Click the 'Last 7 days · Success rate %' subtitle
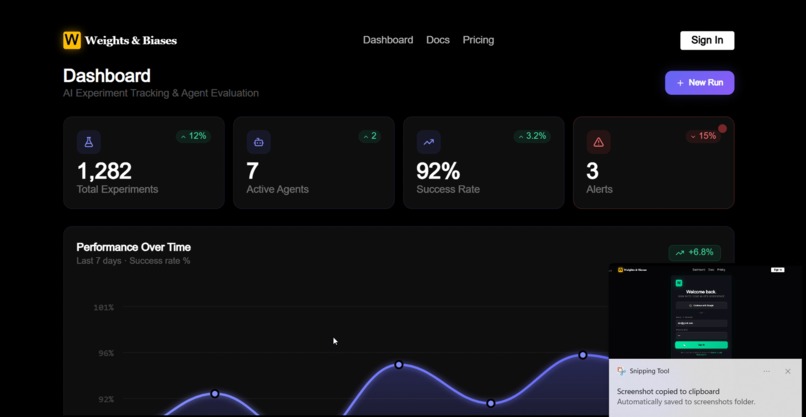 tap(133, 261)
